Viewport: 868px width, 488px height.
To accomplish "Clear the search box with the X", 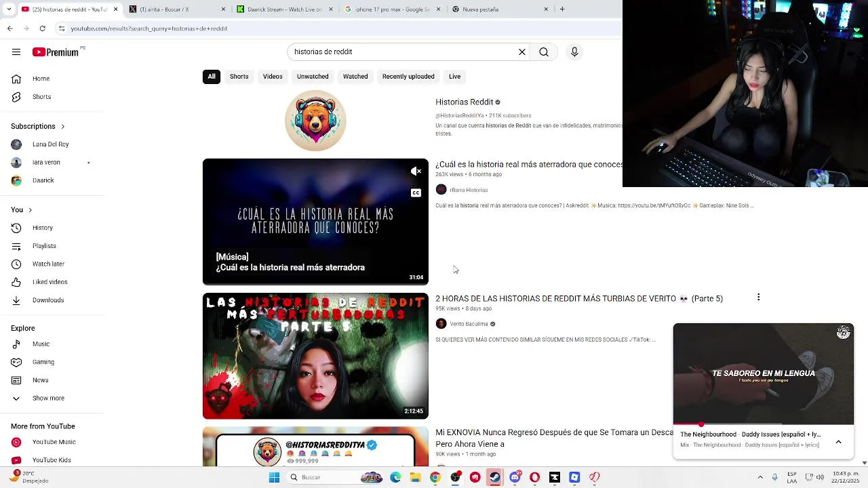I will tap(522, 52).
